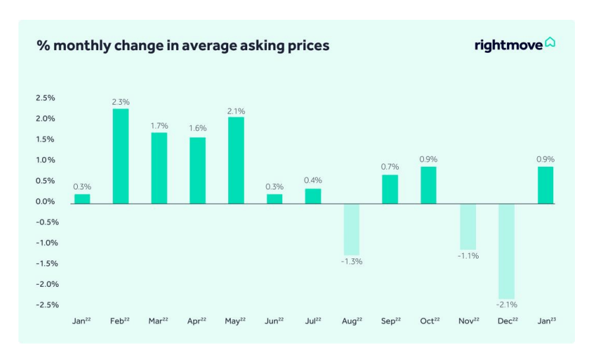Select the negative Nov 22 bar
This screenshot has height=364, width=598.
click(x=467, y=227)
